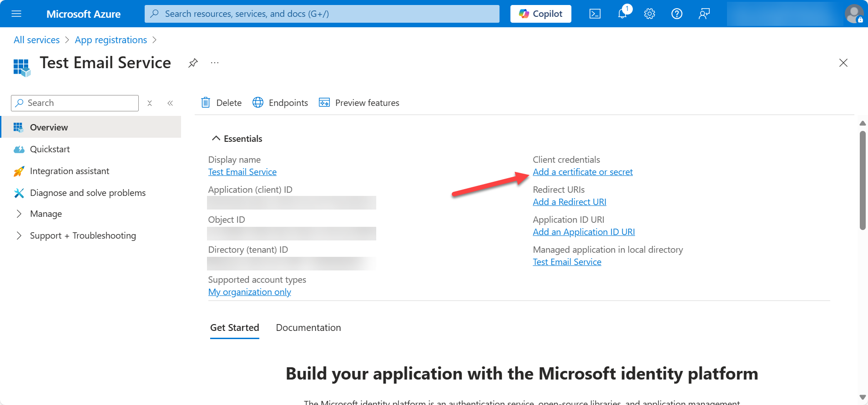Click the Application (client) ID value
Viewport: 868px width, 405px height.
point(292,203)
